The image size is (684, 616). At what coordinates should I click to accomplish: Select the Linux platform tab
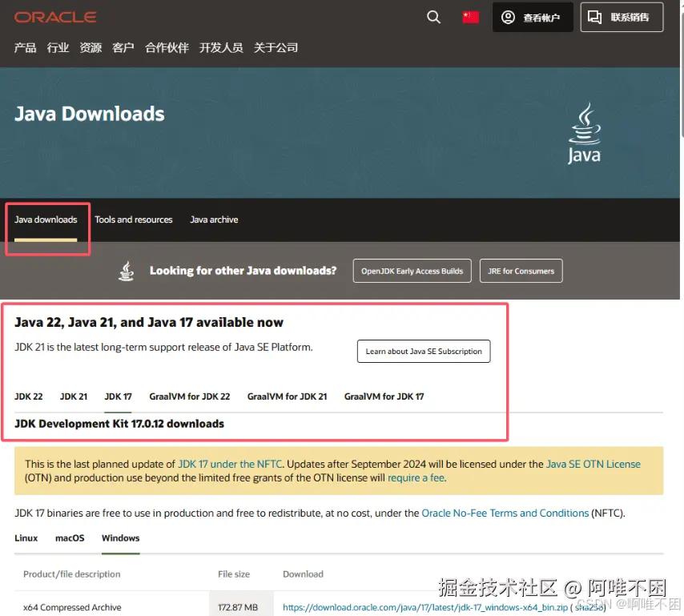click(26, 538)
